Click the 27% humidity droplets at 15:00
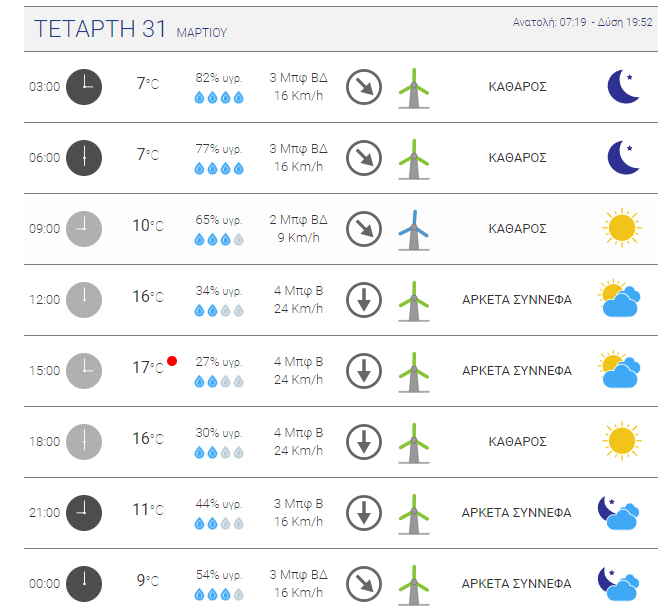This screenshot has height=612, width=672. [219, 381]
